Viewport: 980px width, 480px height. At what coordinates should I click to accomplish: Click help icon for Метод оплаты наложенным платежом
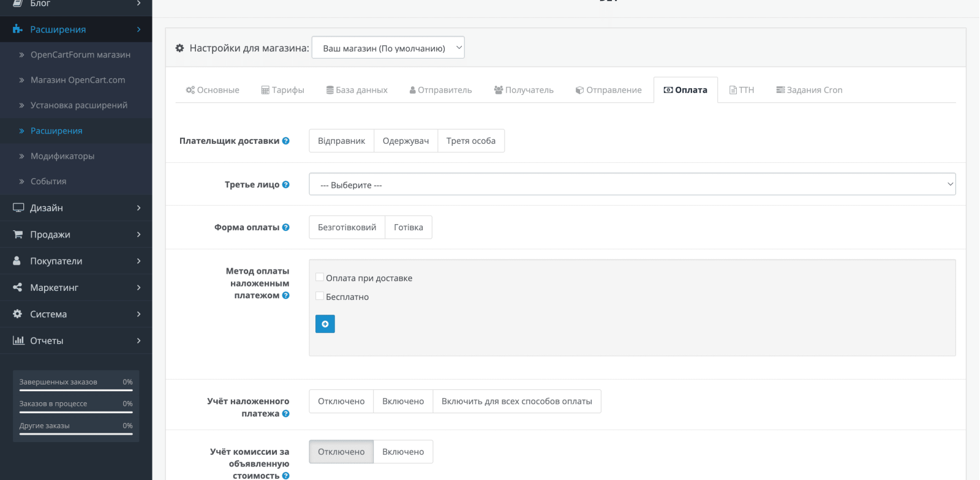point(285,295)
